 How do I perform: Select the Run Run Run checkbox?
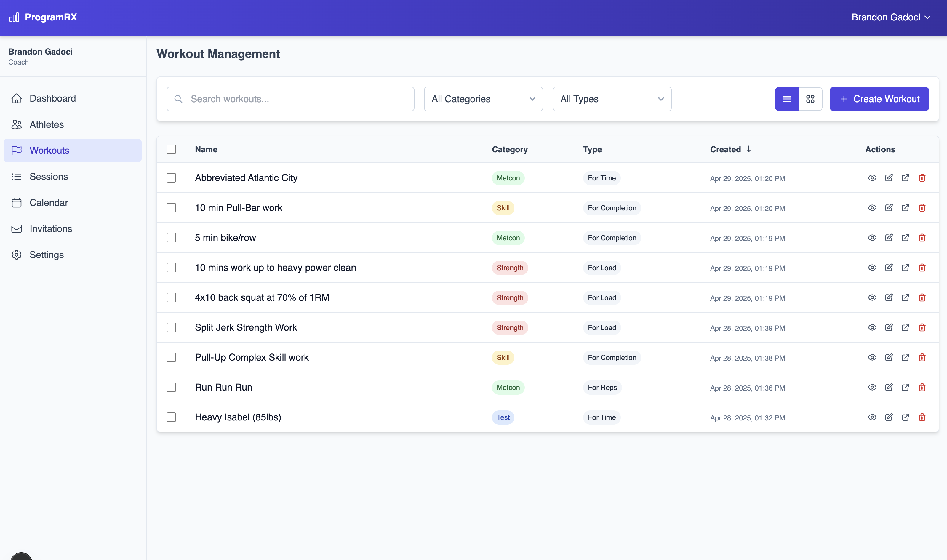[171, 387]
